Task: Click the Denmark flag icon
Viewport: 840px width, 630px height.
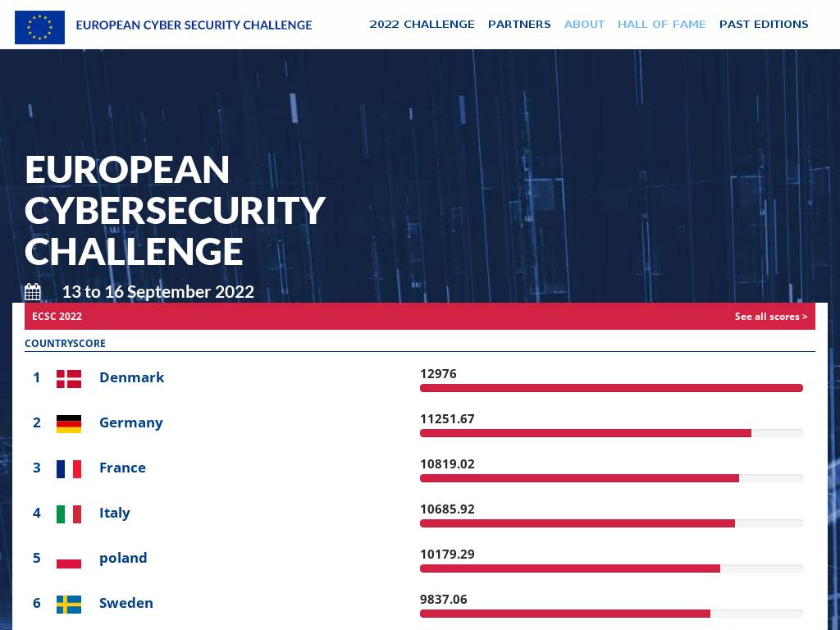Action: pos(69,378)
